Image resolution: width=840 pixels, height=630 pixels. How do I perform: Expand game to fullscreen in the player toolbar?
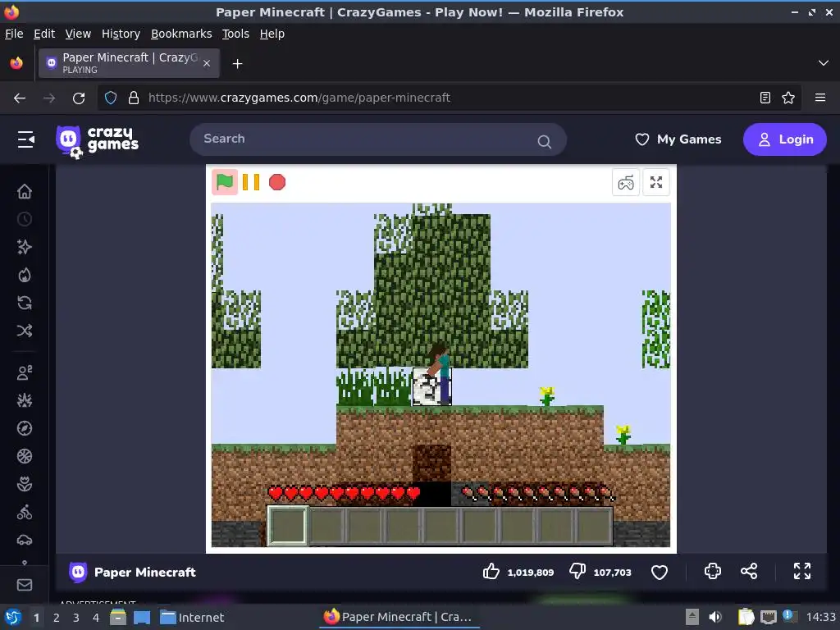[x=656, y=183]
